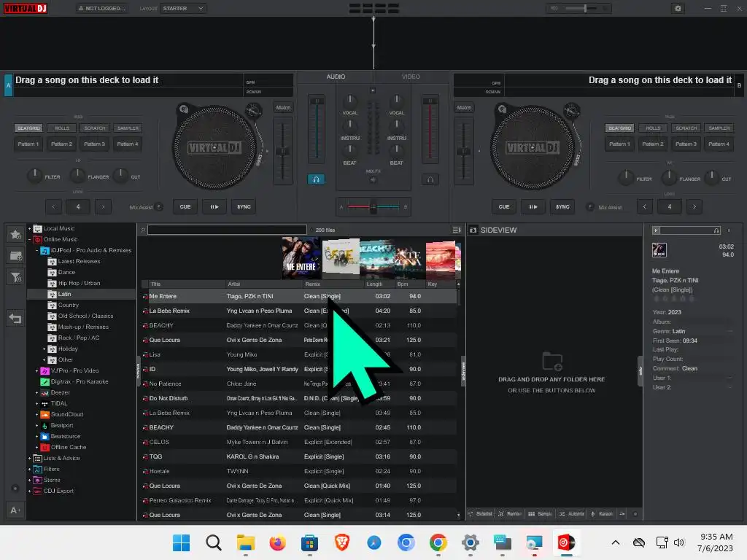The width and height of the screenshot is (747, 560).
Task: Click the Sideview camera icon
Action: [x=473, y=230]
